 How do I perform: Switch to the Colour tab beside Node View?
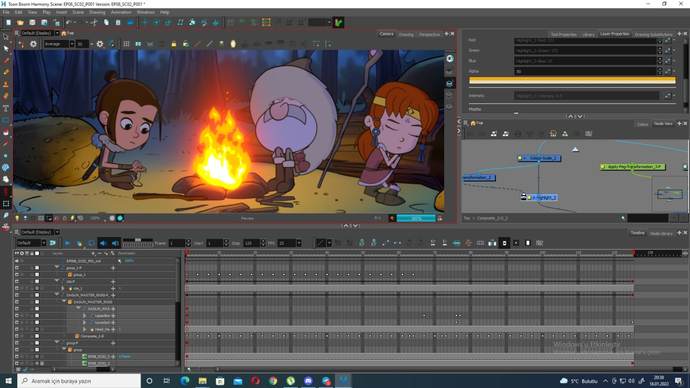coord(642,124)
